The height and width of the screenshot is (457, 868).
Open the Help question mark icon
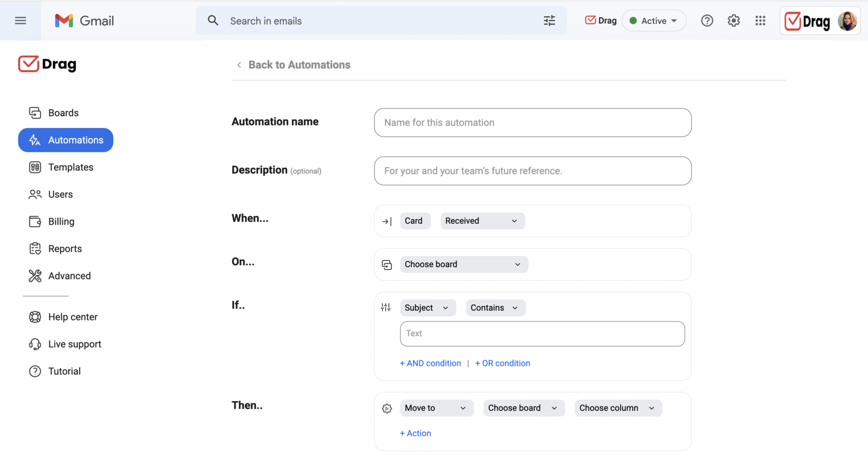707,21
